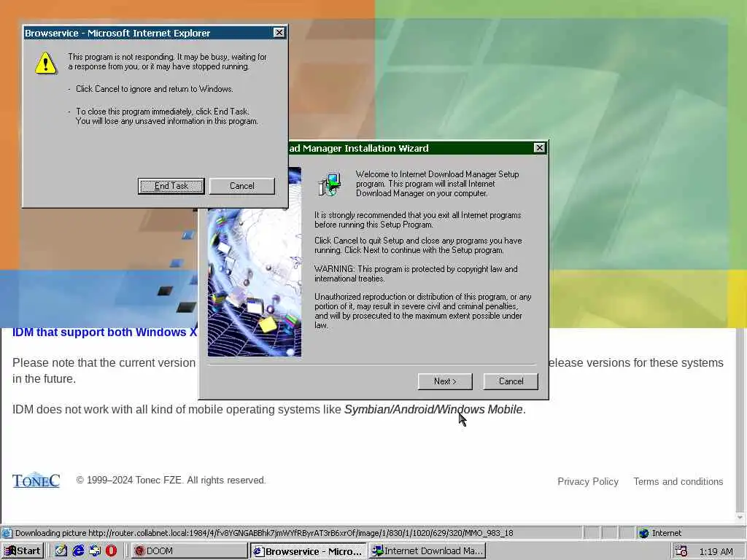This screenshot has width=747, height=560.
Task: Click the task scheduler tray icon
Action: click(x=681, y=551)
